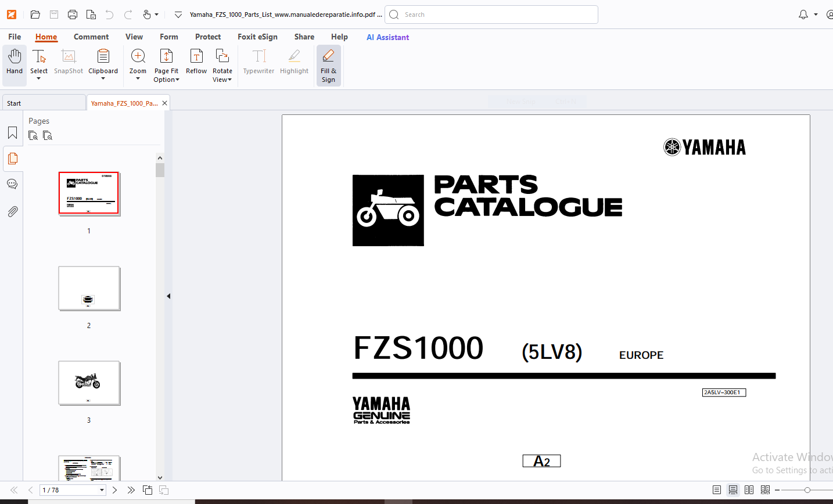This screenshot has width=833, height=504.
Task: Enable facing pages view mode
Action: [x=749, y=490]
